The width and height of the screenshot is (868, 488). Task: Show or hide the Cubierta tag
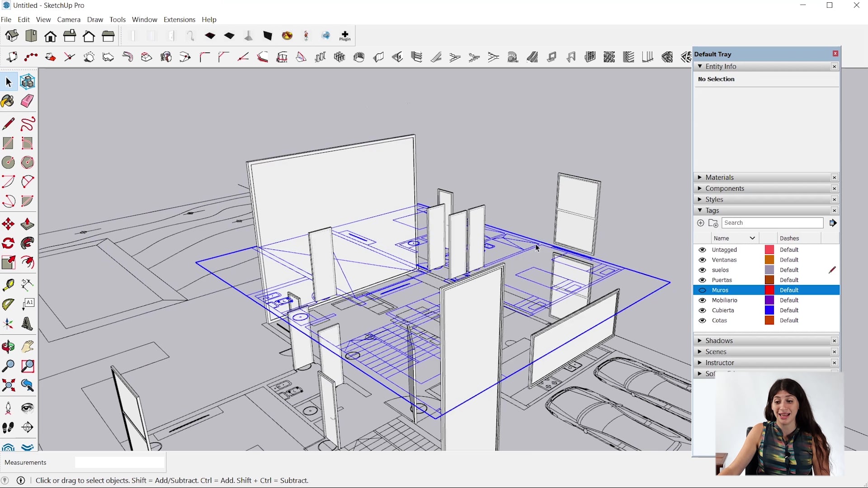pyautogui.click(x=703, y=310)
